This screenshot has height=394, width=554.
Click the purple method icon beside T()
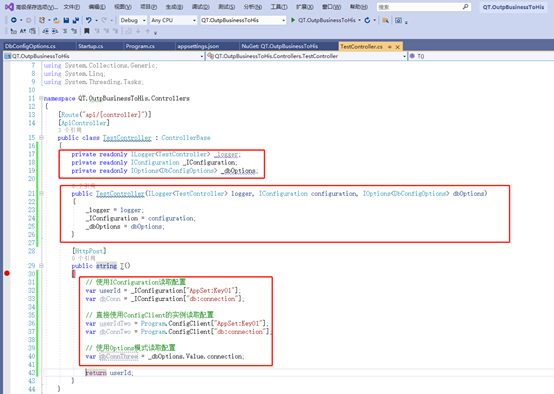(412, 56)
